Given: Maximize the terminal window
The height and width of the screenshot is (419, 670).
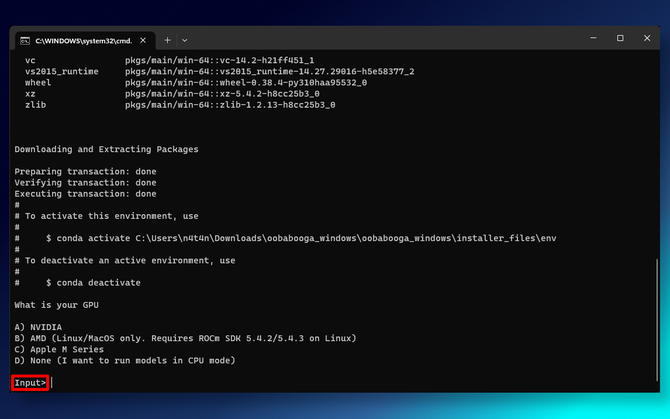Looking at the screenshot, I should coord(620,38).
